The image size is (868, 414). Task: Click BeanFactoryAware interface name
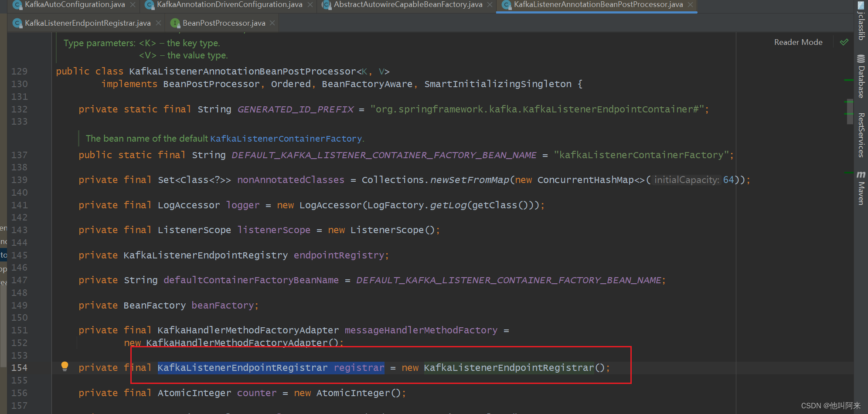[x=367, y=84]
